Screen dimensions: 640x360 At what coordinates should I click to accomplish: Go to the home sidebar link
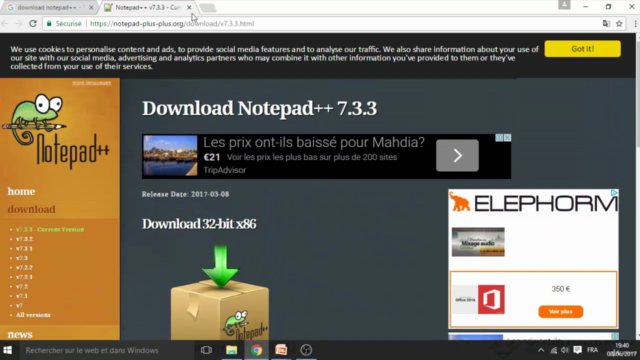click(x=21, y=191)
